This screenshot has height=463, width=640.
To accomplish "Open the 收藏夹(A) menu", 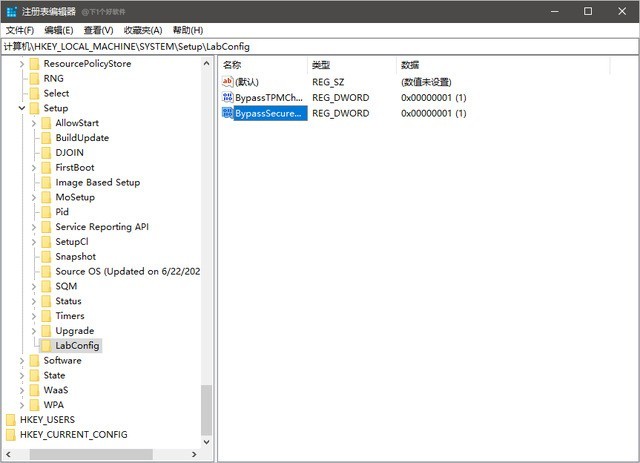I will pyautogui.click(x=143, y=30).
